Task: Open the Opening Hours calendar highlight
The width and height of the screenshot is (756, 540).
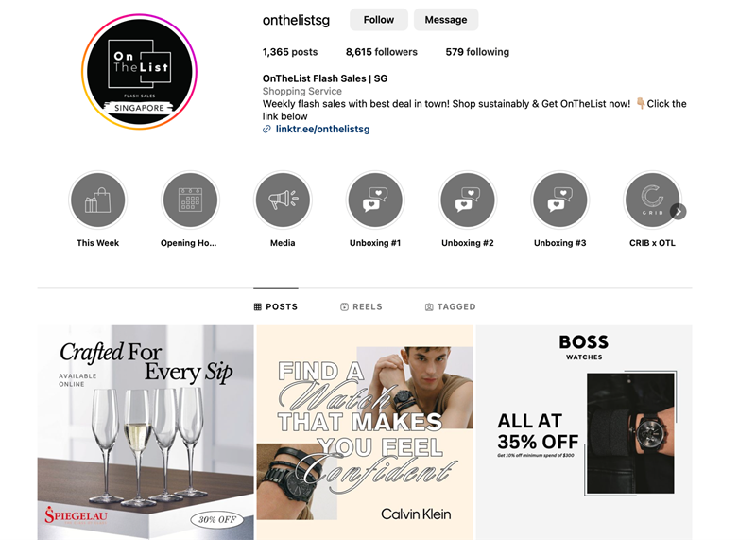Action: click(190, 200)
